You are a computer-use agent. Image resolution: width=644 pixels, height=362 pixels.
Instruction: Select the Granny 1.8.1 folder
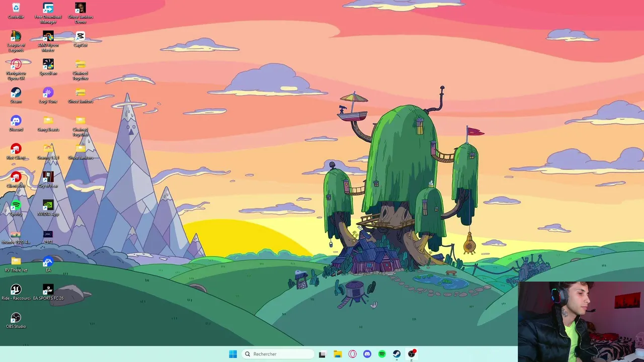click(x=48, y=151)
